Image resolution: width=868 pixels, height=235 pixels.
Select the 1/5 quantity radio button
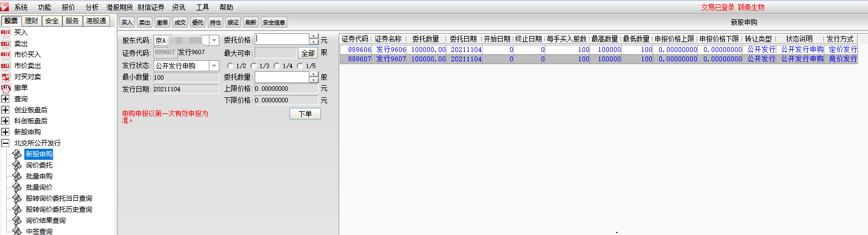[x=300, y=66]
